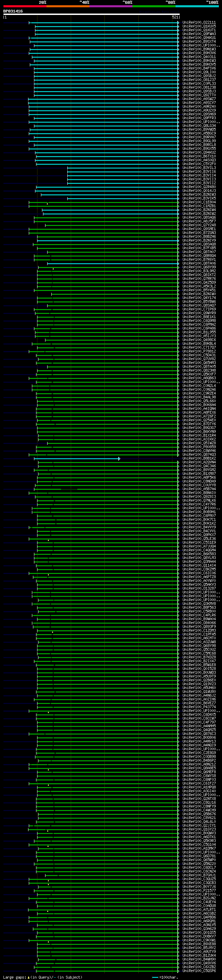222x980 pixels.
Task: Select hit UniRef100_C0PL33
Action: [199, 84]
